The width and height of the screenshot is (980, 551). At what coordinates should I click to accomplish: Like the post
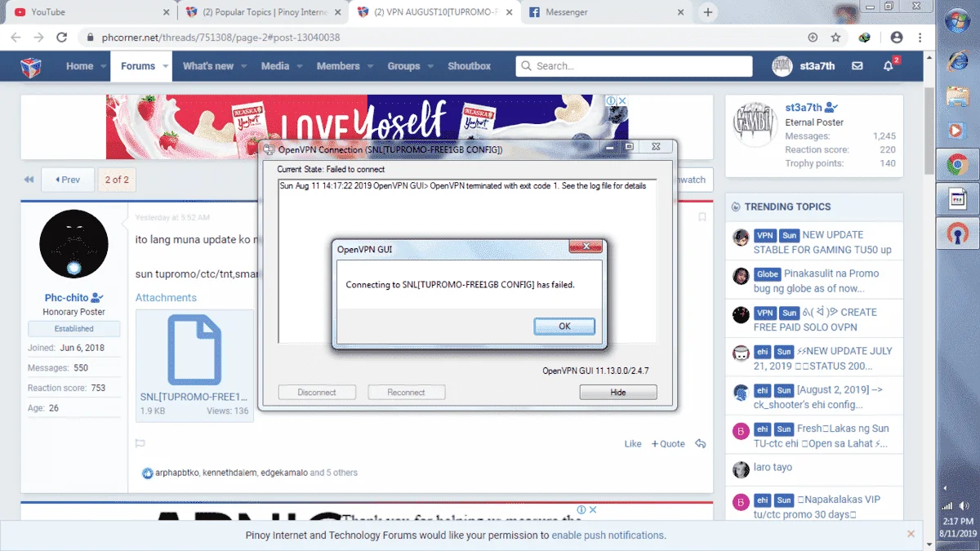[633, 443]
